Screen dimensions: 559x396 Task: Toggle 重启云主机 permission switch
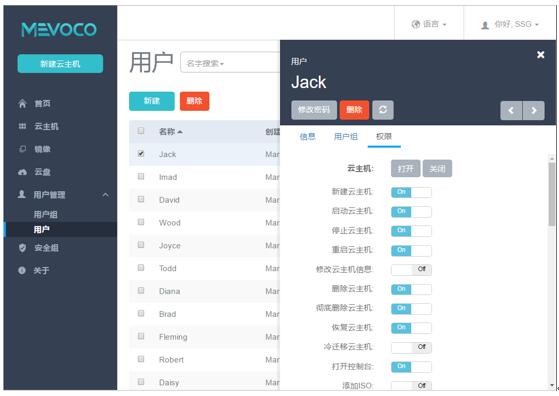[x=411, y=251]
